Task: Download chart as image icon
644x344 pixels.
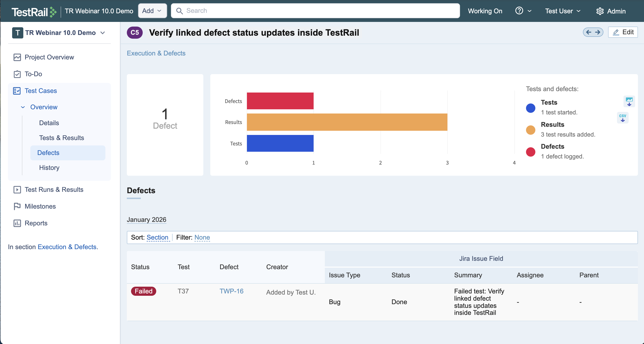Action: pyautogui.click(x=629, y=101)
